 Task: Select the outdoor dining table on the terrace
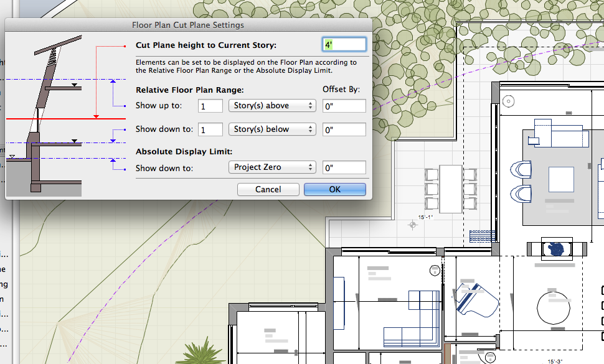[x=451, y=189]
